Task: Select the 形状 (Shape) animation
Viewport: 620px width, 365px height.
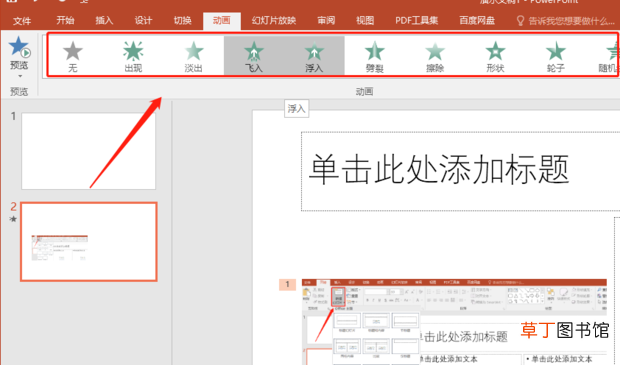Action: pos(495,56)
